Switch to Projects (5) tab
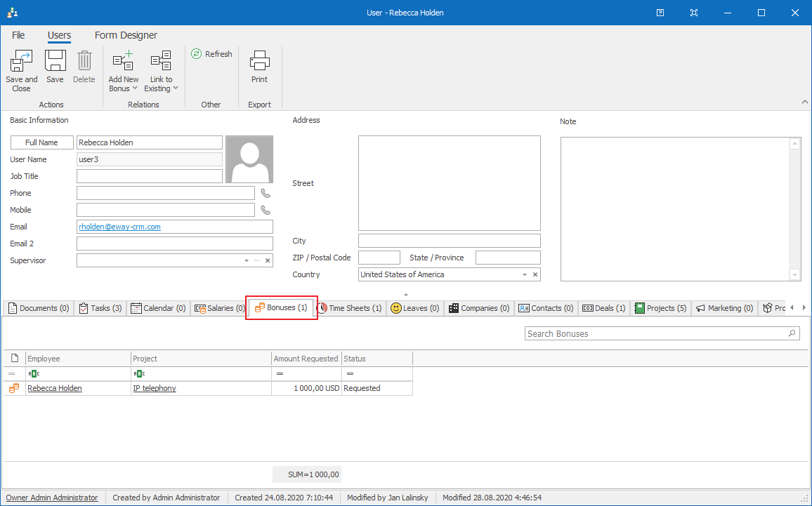This screenshot has height=506, width=812. 660,308
